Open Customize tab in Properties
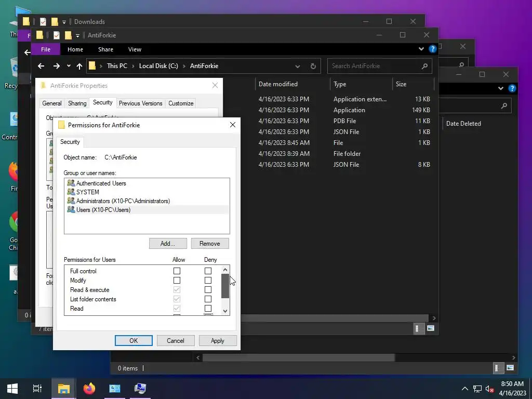Image resolution: width=532 pixels, height=399 pixels. [181, 103]
